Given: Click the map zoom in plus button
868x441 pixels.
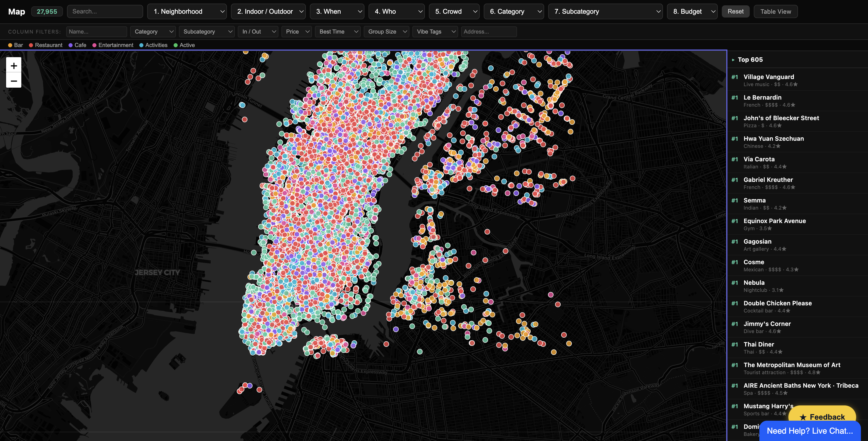Looking at the screenshot, I should [x=13, y=65].
